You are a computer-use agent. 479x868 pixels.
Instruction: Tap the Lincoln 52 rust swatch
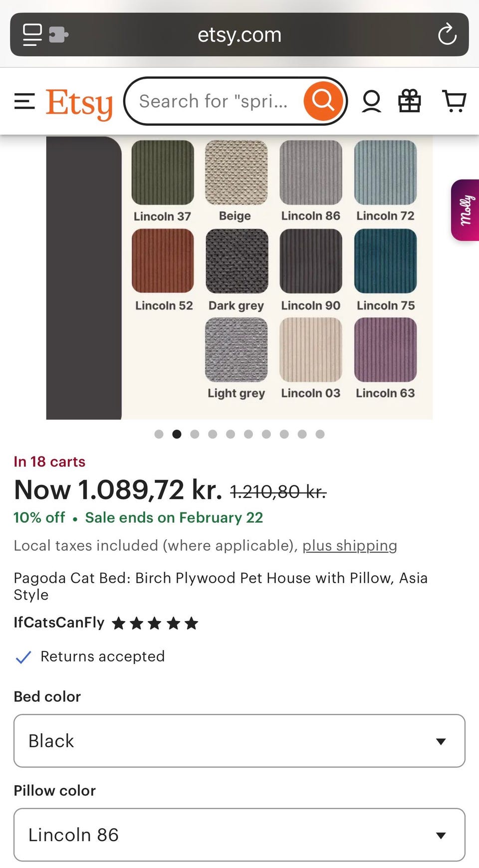pyautogui.click(x=163, y=261)
